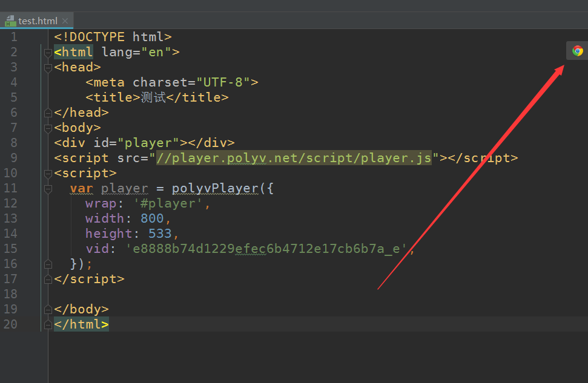Screen dimensions: 588x383
Task: Collapse the head tag fold on line 3
Action: (48, 67)
